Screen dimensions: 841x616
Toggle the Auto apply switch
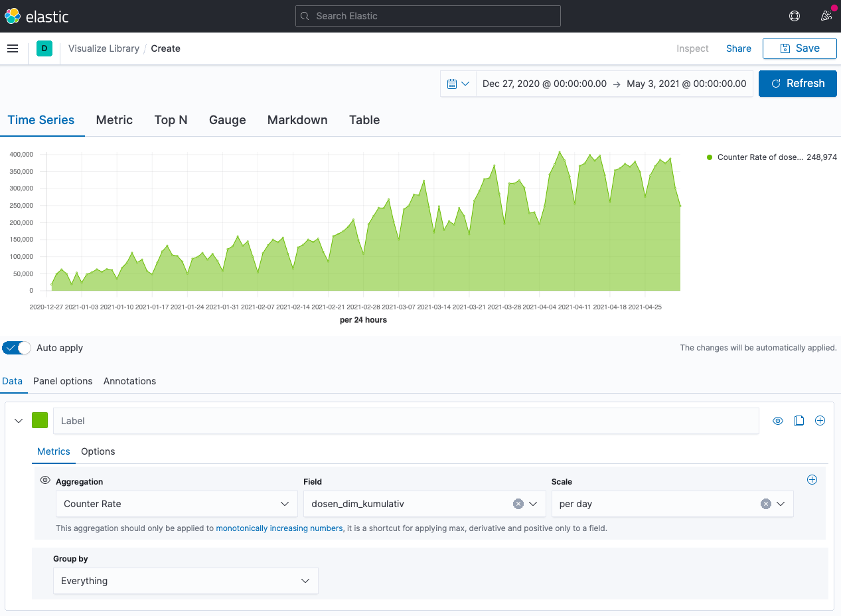[17, 348]
